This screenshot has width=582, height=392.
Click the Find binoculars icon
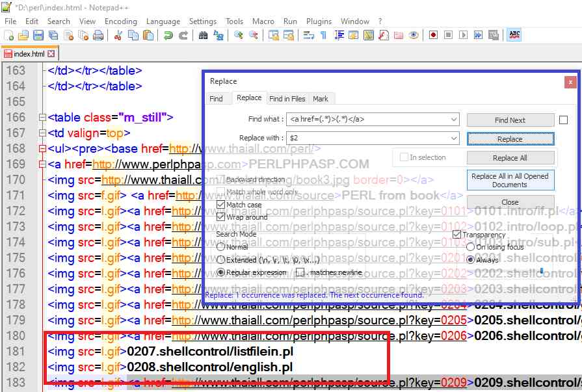tap(204, 35)
